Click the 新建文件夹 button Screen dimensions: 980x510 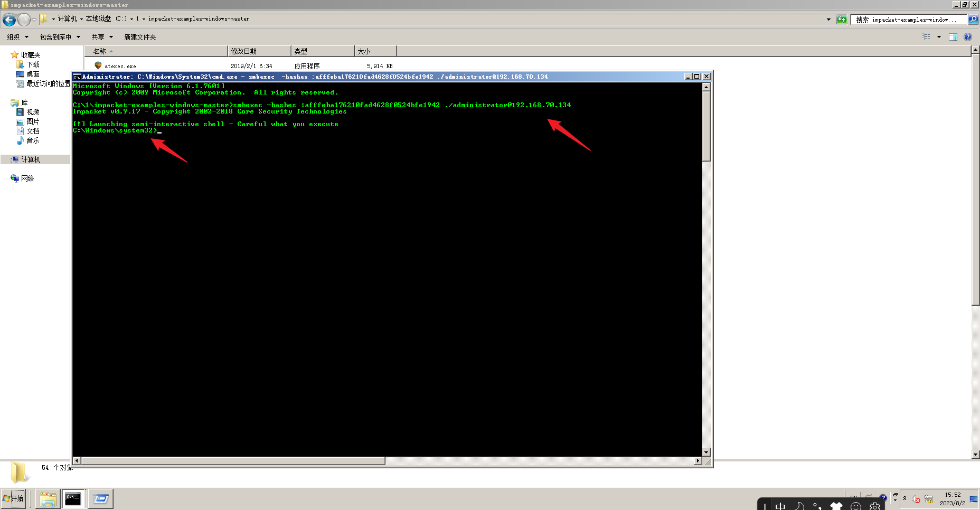click(x=139, y=36)
